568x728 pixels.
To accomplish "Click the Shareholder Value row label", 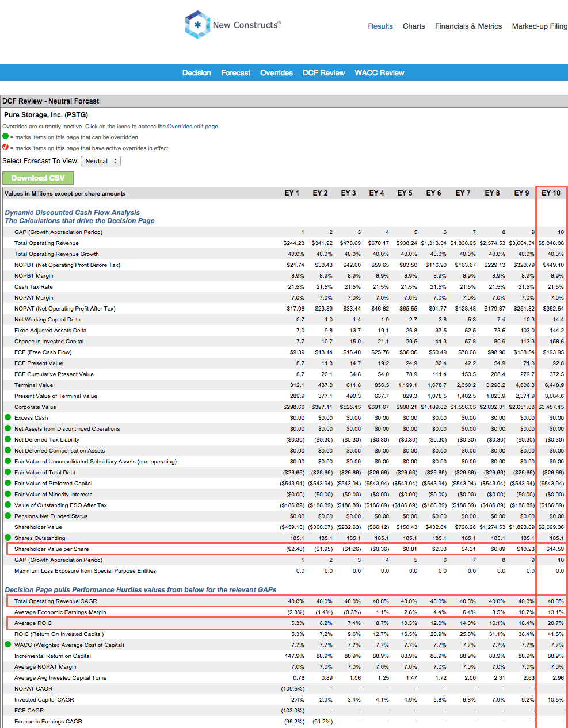I will (38, 527).
